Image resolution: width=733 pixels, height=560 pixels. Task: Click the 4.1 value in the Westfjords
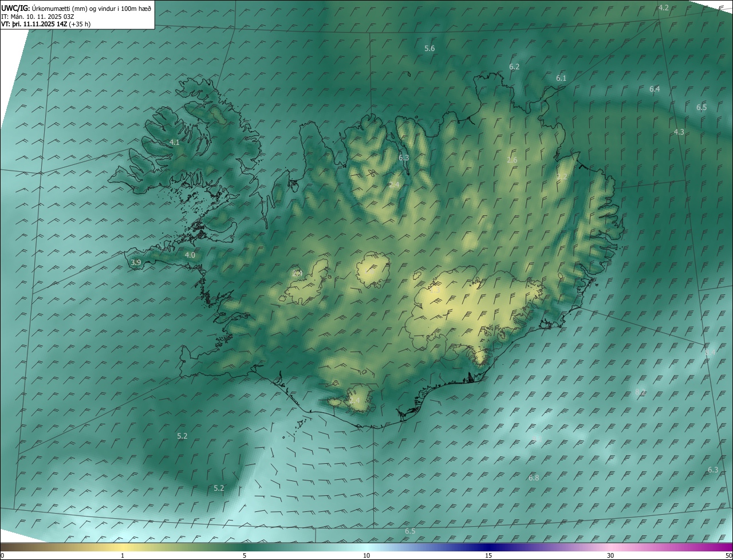pyautogui.click(x=175, y=143)
